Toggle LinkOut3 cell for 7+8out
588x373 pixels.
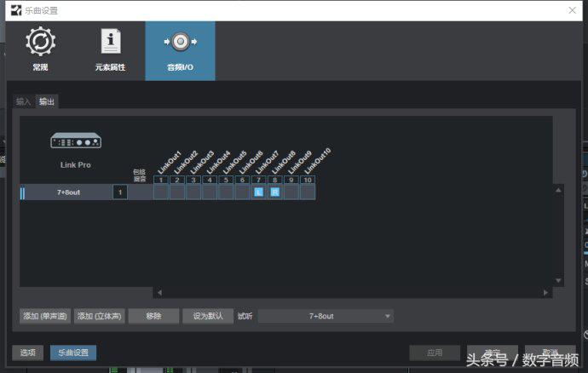point(193,192)
